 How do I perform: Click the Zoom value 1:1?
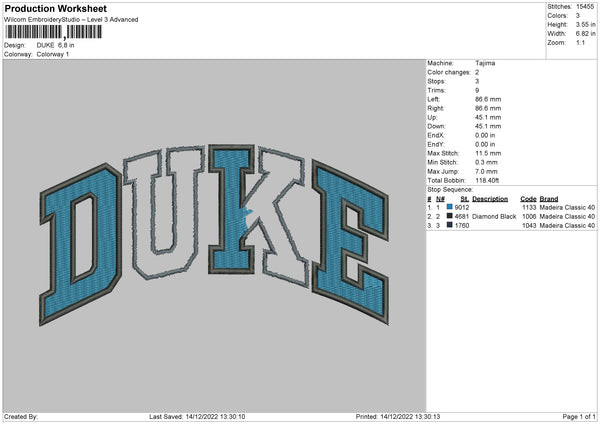click(580, 42)
